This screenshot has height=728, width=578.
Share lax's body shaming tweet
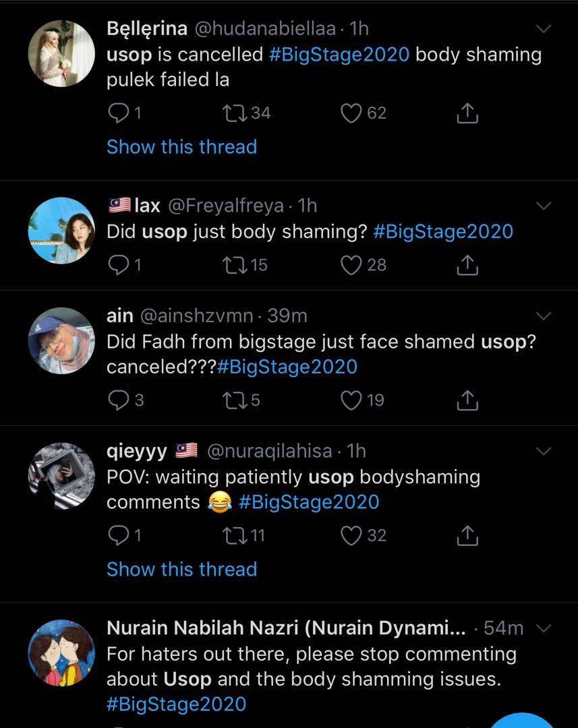[x=467, y=265]
